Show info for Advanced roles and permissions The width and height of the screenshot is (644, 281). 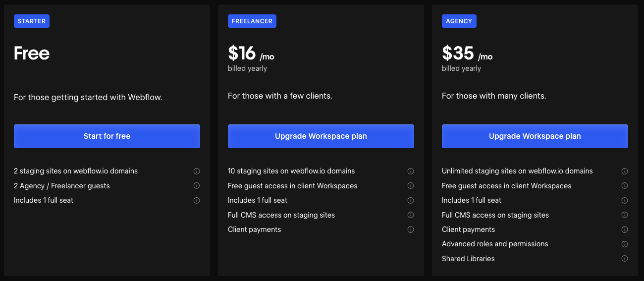(x=625, y=244)
